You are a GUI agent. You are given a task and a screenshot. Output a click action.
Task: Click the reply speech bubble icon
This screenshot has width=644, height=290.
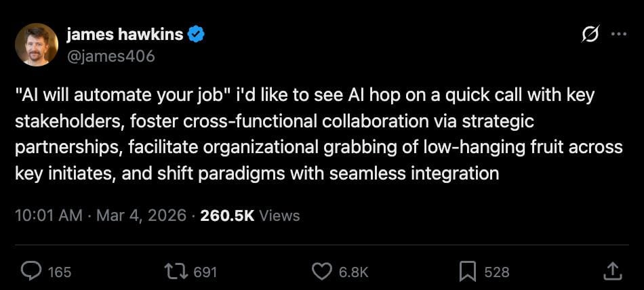coord(31,272)
